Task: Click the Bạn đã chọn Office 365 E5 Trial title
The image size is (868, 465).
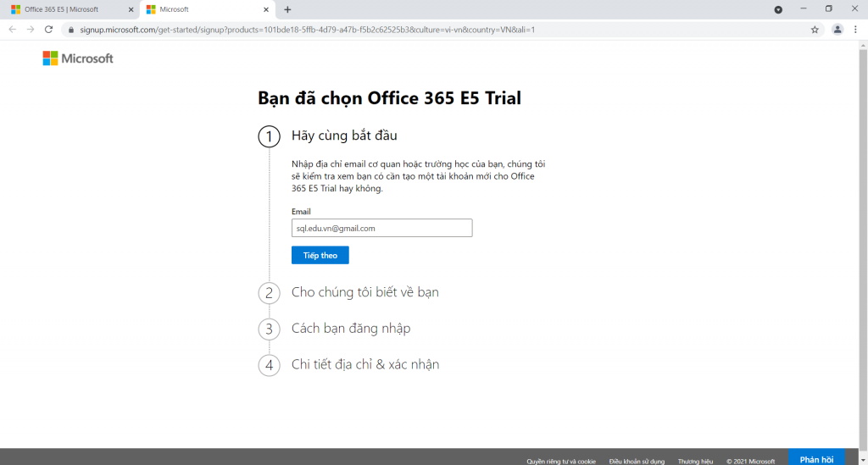Action: tap(389, 98)
